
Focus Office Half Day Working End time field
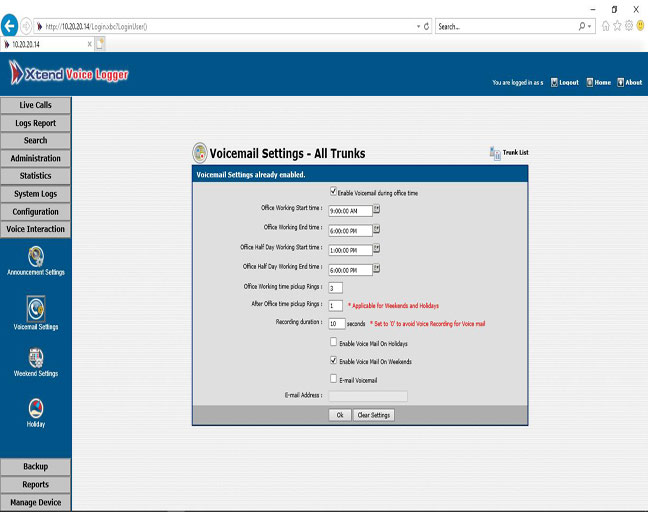click(350, 270)
